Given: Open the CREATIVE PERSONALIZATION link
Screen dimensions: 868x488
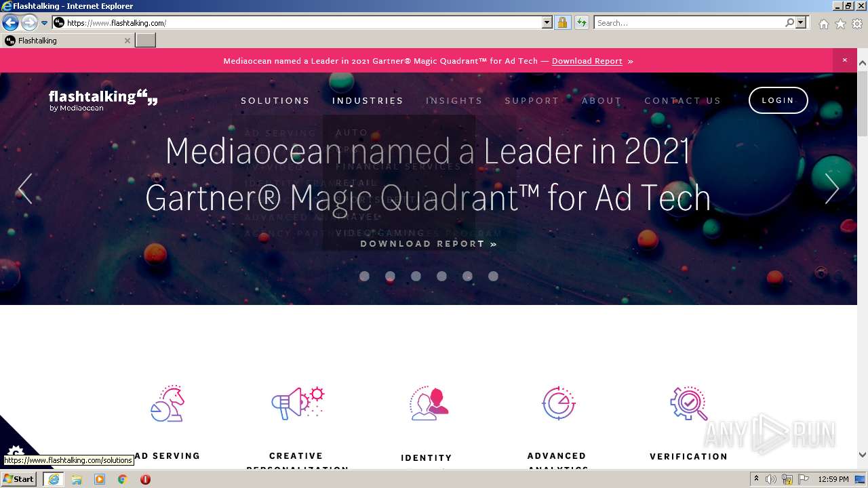Looking at the screenshot, I should pos(296,462).
